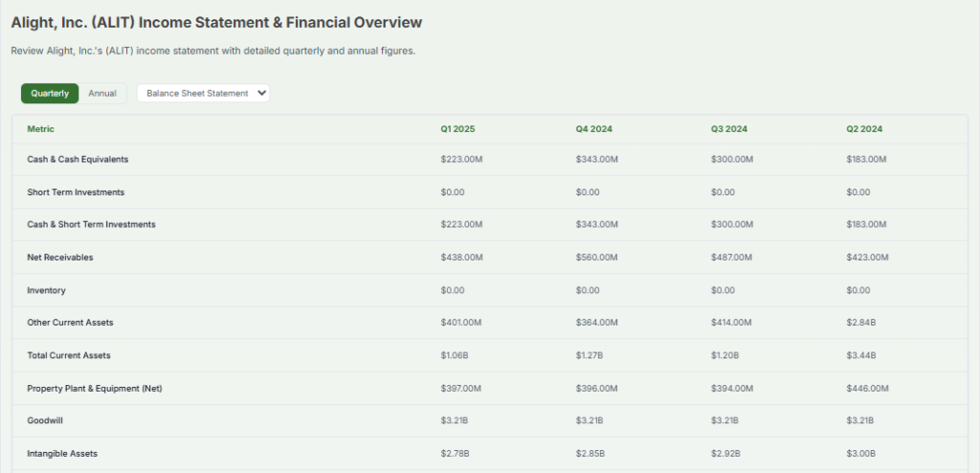Click Q2 2024 Property Plant & Equipment value $446.00M
980x473 pixels.
867,388
